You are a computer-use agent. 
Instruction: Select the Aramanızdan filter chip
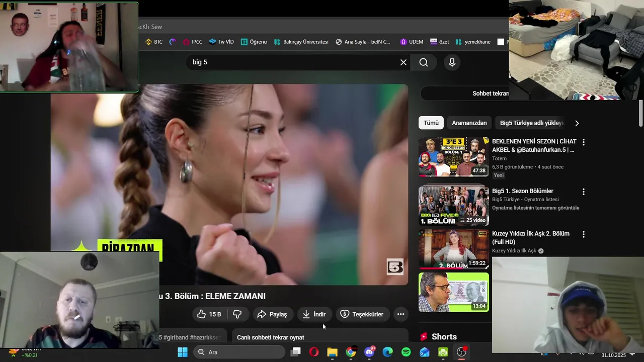[469, 123]
